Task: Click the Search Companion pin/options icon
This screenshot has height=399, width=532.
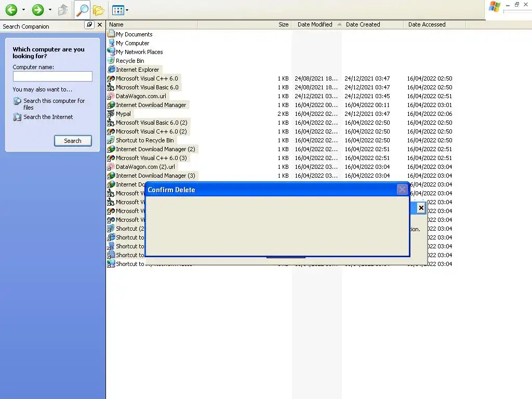Action: (x=89, y=24)
